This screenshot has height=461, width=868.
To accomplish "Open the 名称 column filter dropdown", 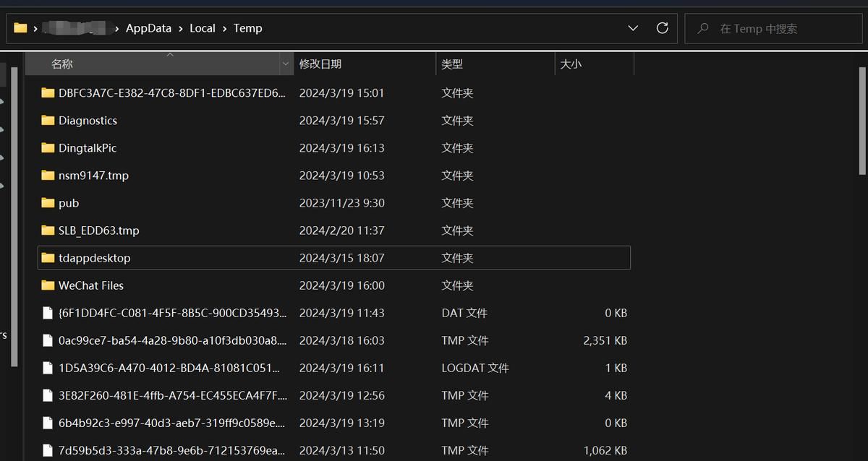I will coord(285,64).
